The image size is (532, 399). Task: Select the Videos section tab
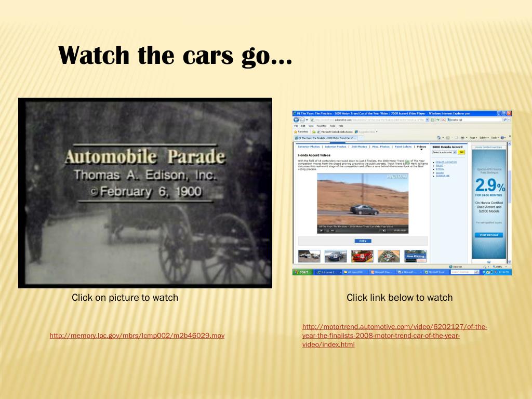click(x=421, y=147)
